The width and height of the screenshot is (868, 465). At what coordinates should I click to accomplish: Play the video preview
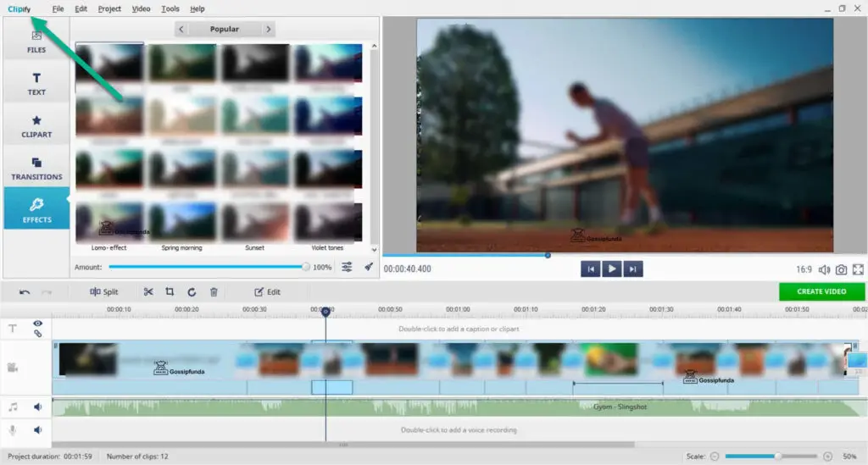point(612,269)
